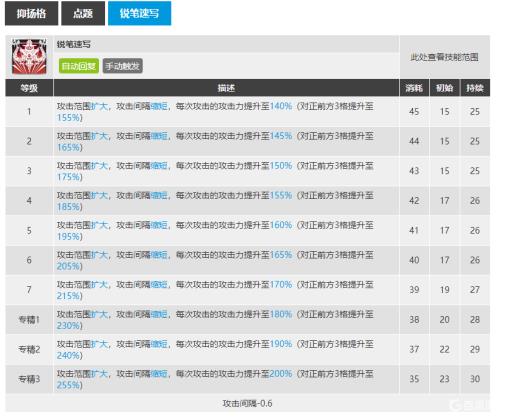Click the 145% value in level 2 description
Screen dimensions: 512x418
coord(281,136)
